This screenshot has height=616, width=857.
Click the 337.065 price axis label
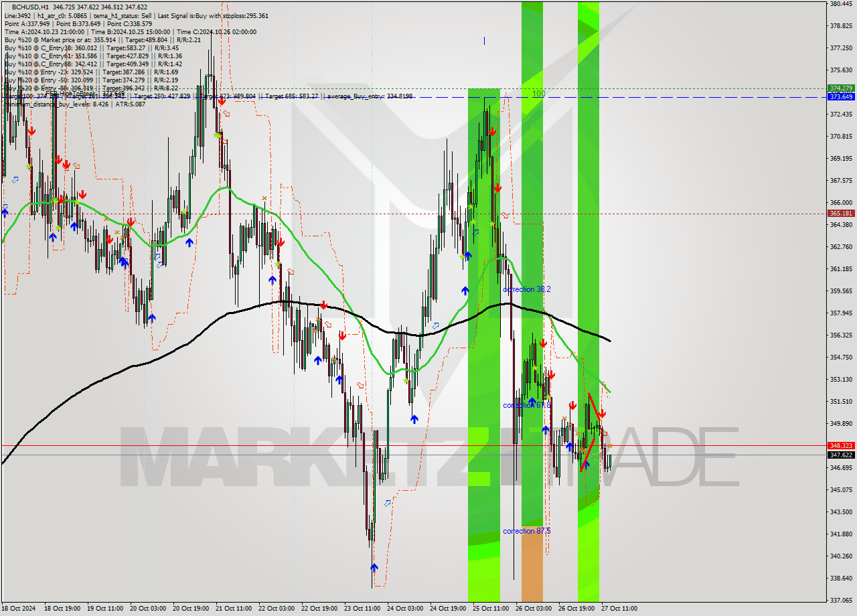(841, 600)
